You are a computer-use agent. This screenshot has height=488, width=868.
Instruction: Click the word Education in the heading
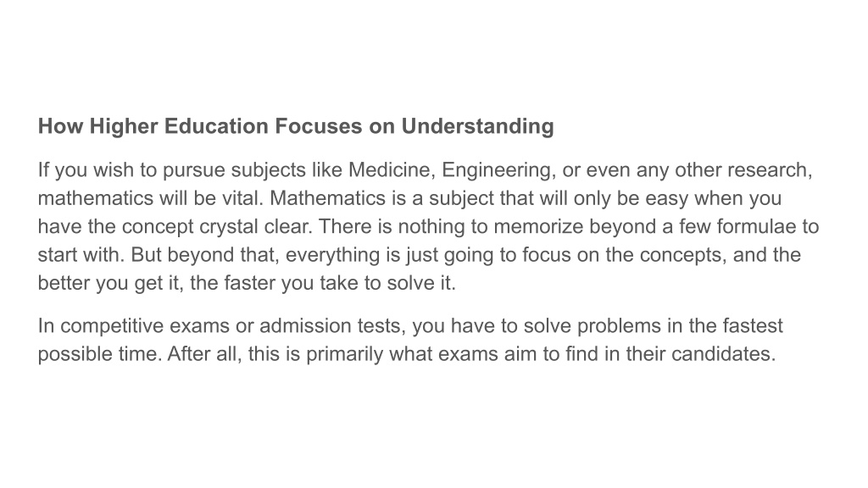216,125
